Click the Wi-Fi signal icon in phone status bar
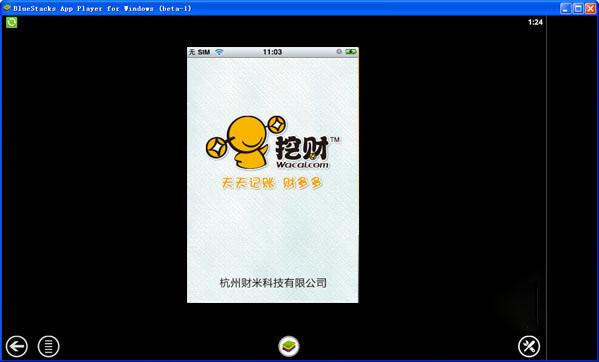599x362 pixels. pyautogui.click(x=219, y=52)
